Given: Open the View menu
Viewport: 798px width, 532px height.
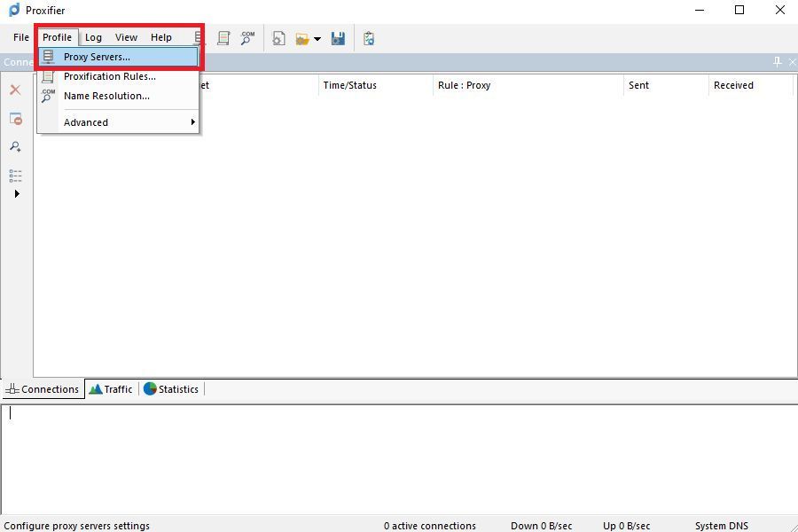Looking at the screenshot, I should pyautogui.click(x=126, y=37).
